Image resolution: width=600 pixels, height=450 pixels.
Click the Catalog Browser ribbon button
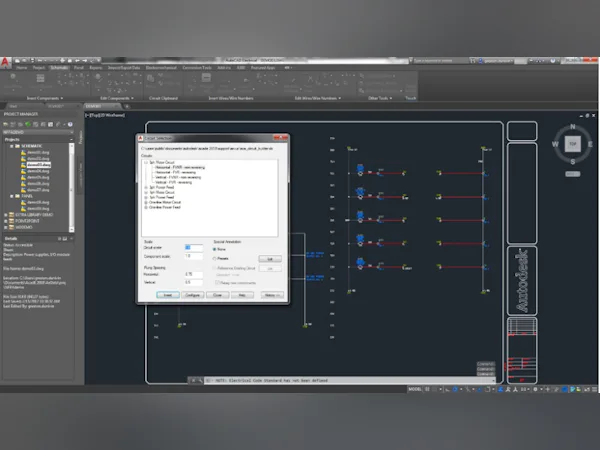coord(40,81)
